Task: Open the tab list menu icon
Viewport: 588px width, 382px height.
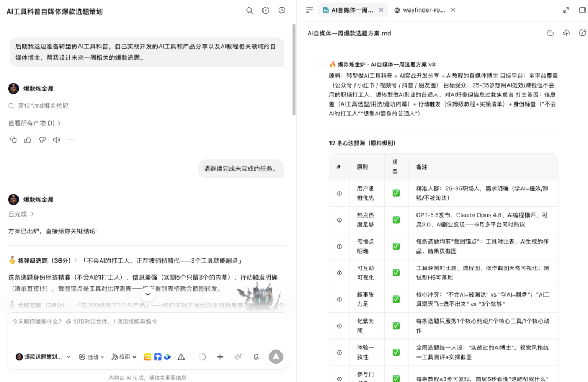Action: pos(309,10)
